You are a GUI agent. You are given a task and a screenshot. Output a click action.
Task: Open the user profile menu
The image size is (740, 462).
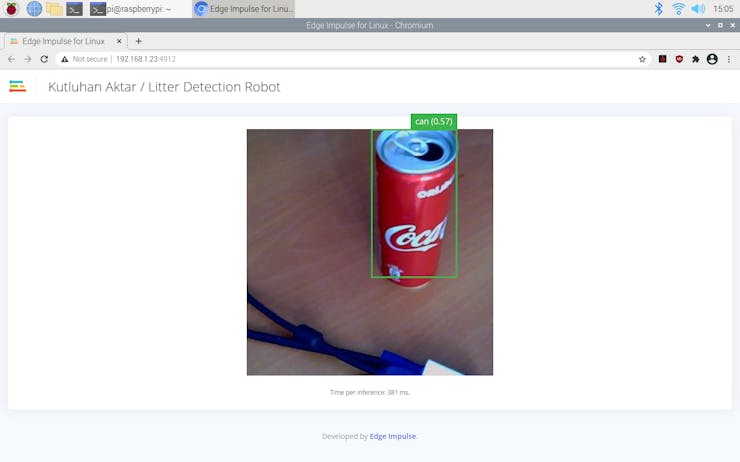[x=712, y=59]
